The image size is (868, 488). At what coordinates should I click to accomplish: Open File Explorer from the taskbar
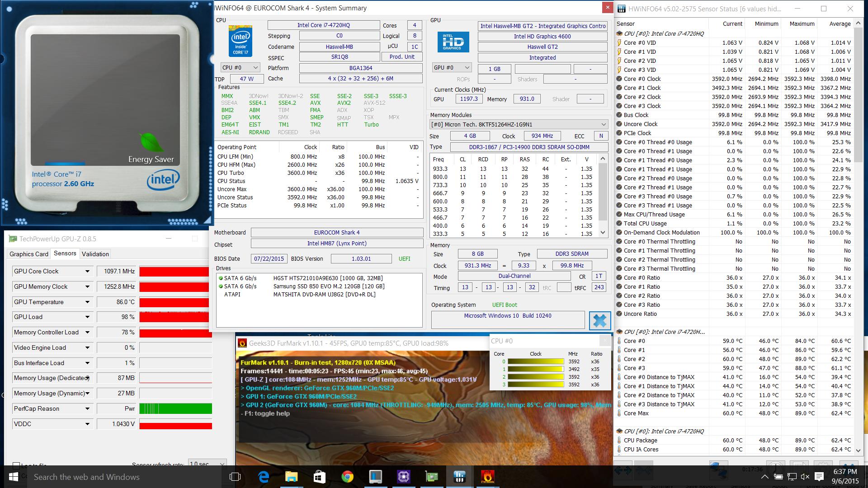pos(292,477)
